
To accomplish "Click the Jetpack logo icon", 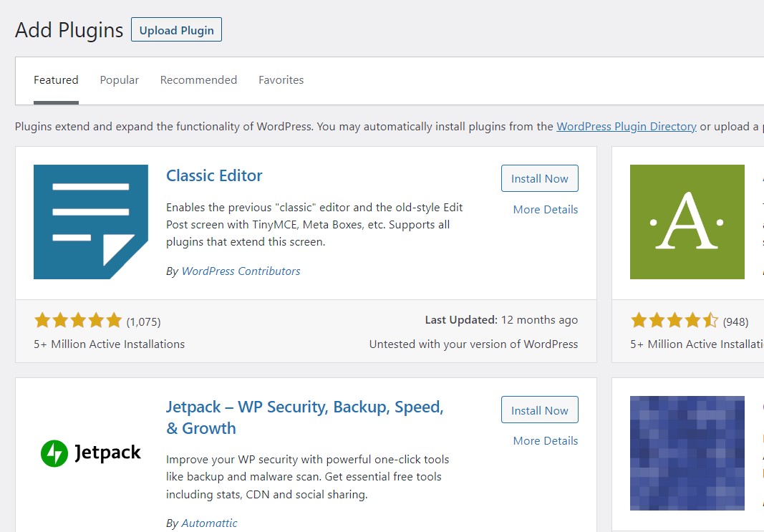I will click(x=91, y=453).
